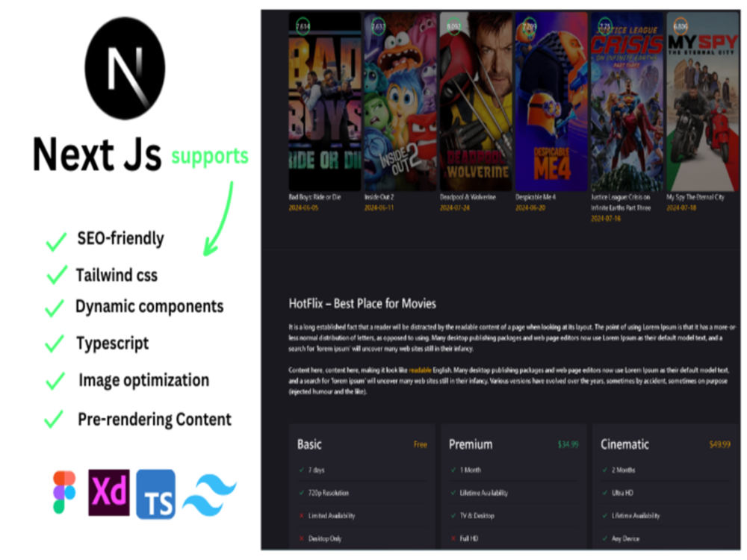Viewport: 747px width, 560px height.
Task: Click the Despicable Me 4 title link
Action: [x=536, y=197]
